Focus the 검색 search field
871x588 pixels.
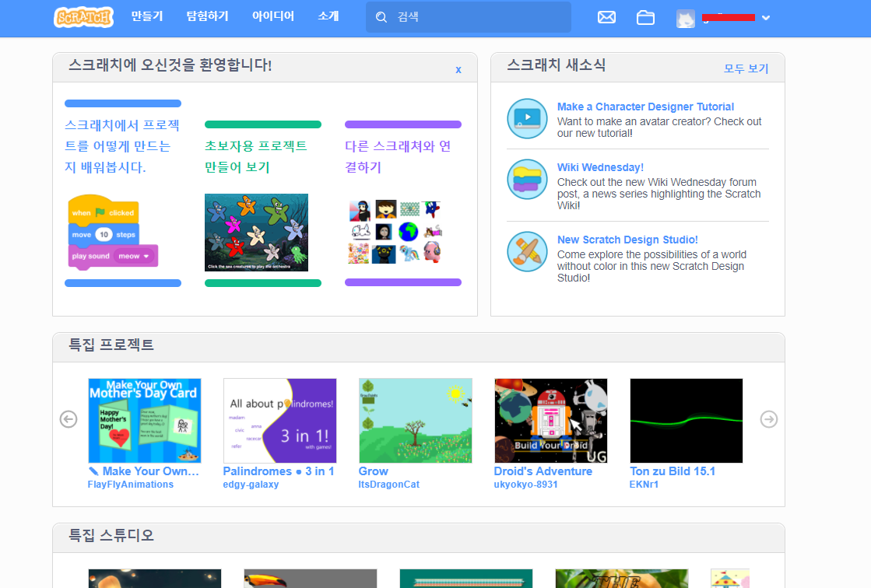(469, 17)
